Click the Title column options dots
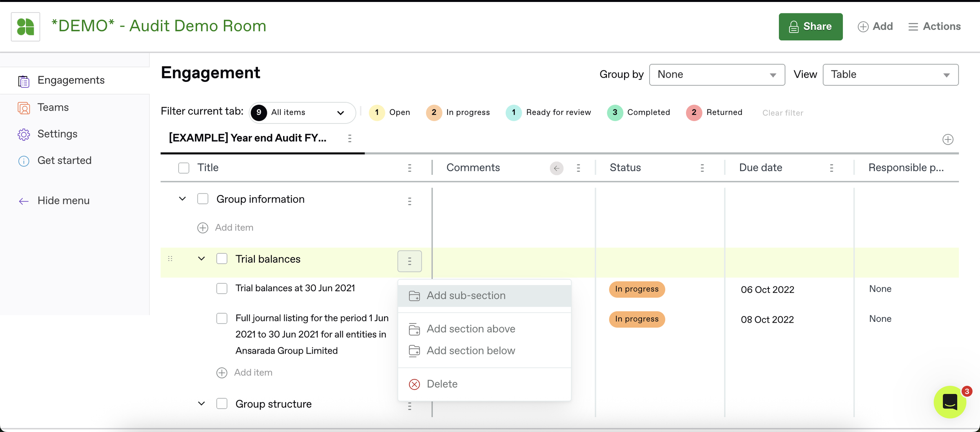Screen dimensions: 980x432 click(x=409, y=168)
